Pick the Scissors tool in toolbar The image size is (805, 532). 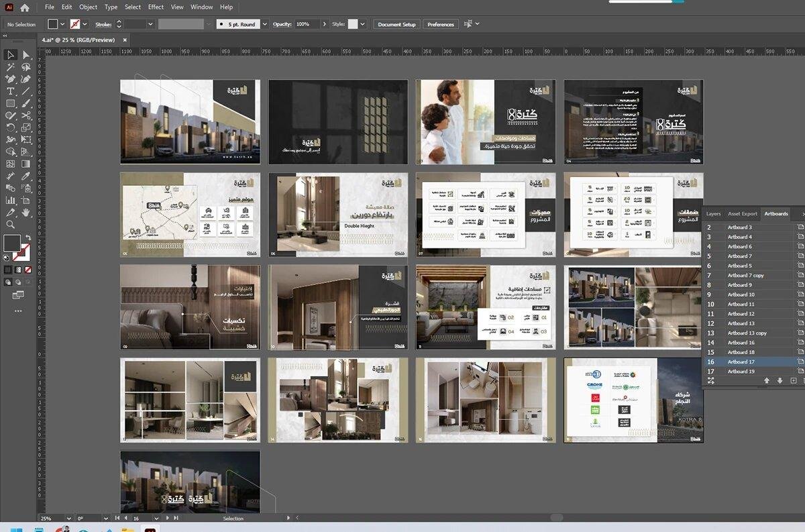coord(26,115)
